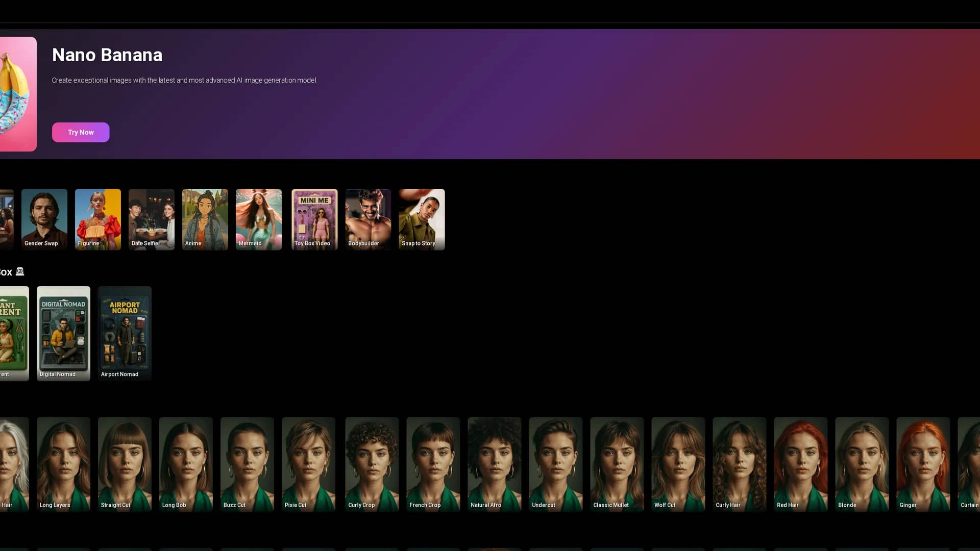Pick the Natural Afro hairstyle
The width and height of the screenshot is (980, 551).
click(494, 464)
